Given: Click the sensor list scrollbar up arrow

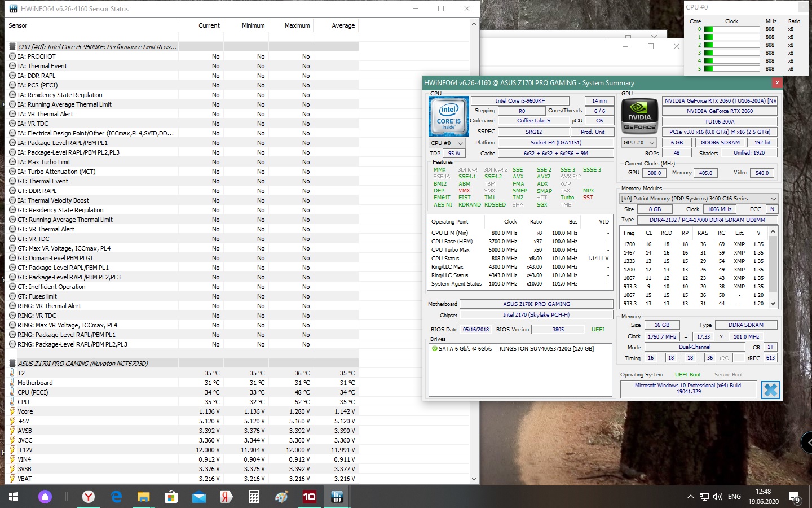Looking at the screenshot, I should [474, 24].
